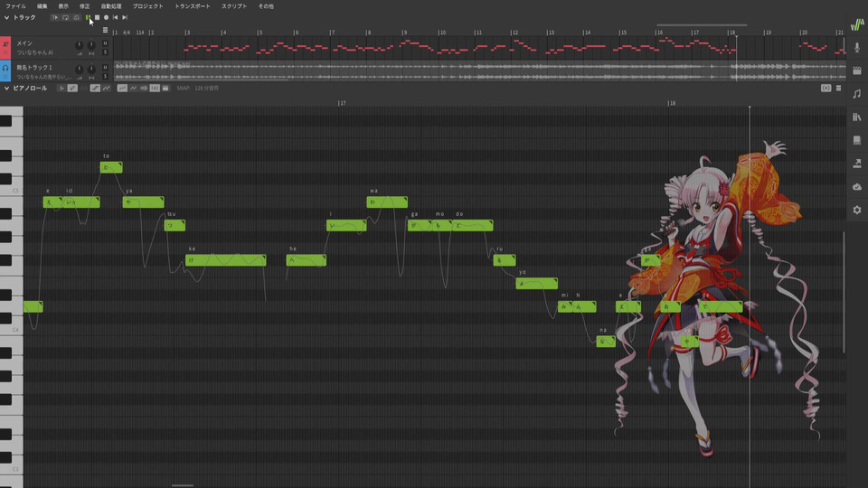The width and height of the screenshot is (868, 488).
Task: Pause playback with the green pause button
Action: pos(88,18)
